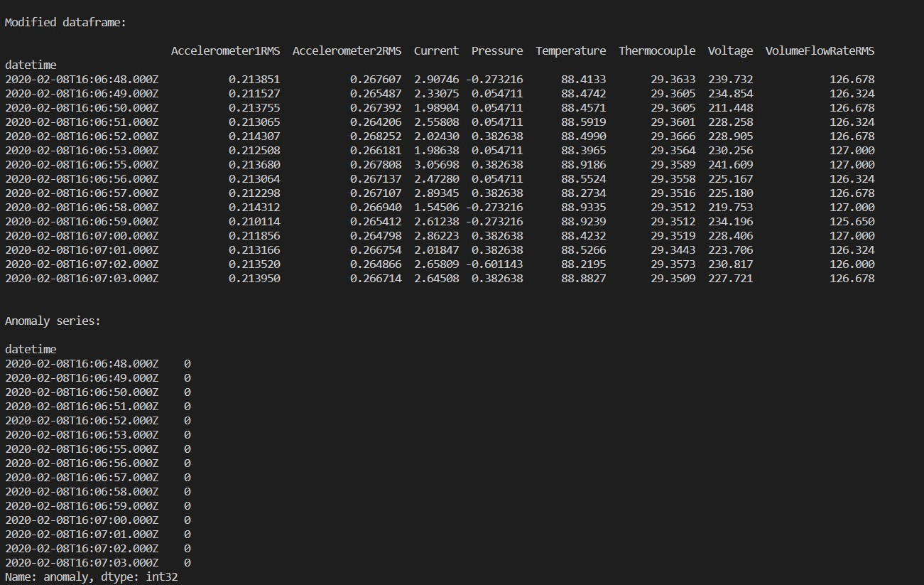Click the Current value 3.05698
Image resolution: width=924 pixels, height=585 pixels.
(x=436, y=164)
